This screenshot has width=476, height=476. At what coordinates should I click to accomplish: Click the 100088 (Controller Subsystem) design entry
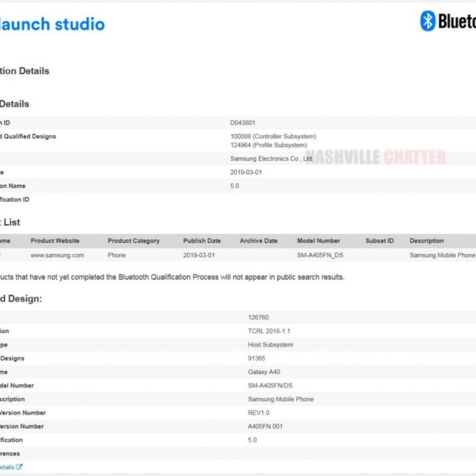point(273,136)
